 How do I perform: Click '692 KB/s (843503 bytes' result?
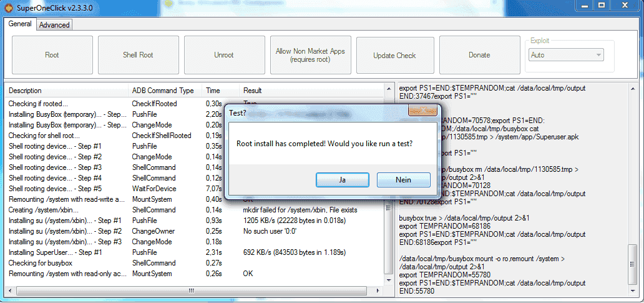295,252
